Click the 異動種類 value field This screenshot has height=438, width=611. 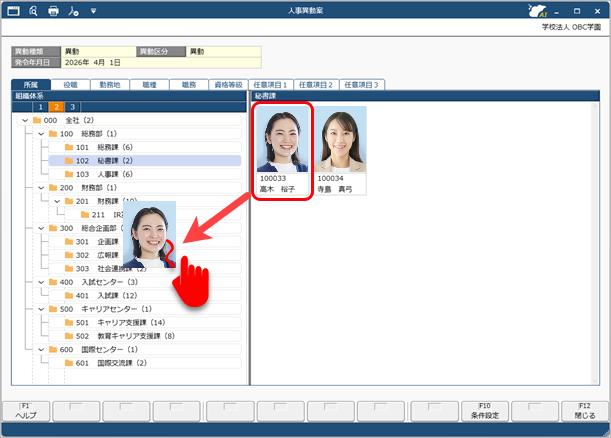click(x=99, y=51)
